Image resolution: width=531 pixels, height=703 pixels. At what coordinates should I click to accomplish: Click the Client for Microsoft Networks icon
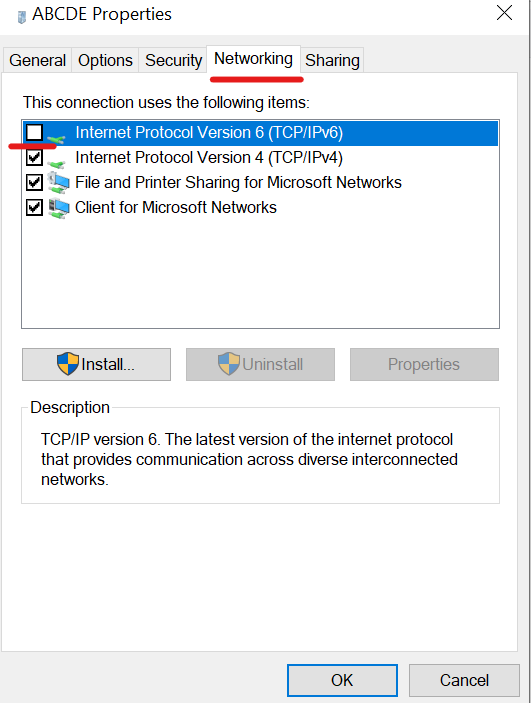pos(58,208)
